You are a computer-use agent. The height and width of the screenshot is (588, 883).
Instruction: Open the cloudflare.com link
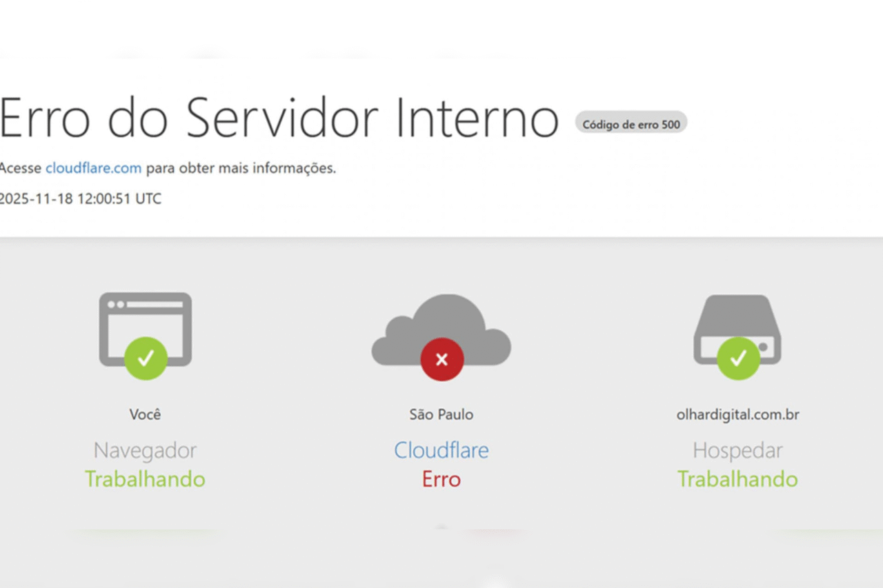pyautogui.click(x=93, y=168)
